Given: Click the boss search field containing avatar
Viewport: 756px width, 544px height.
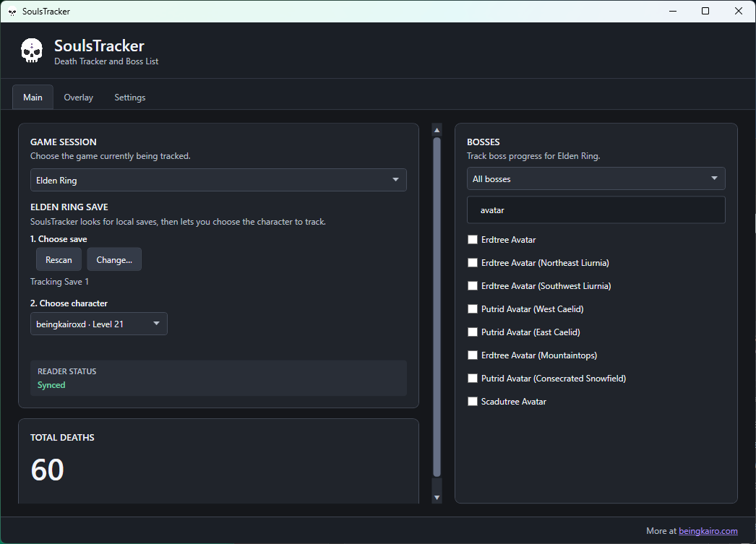Looking at the screenshot, I should (x=596, y=210).
